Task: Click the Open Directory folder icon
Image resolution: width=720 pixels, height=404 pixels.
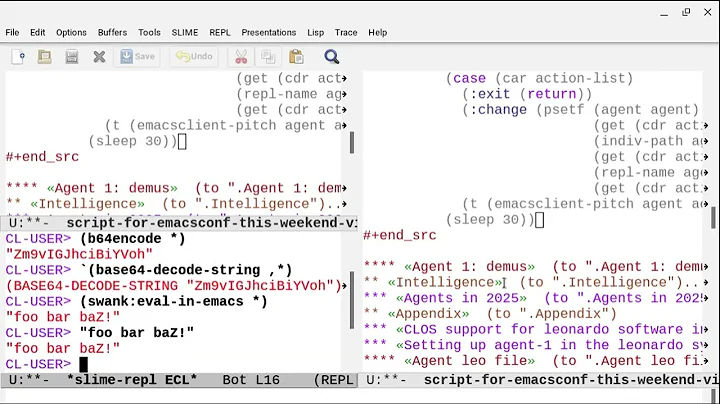Action: tap(45, 57)
